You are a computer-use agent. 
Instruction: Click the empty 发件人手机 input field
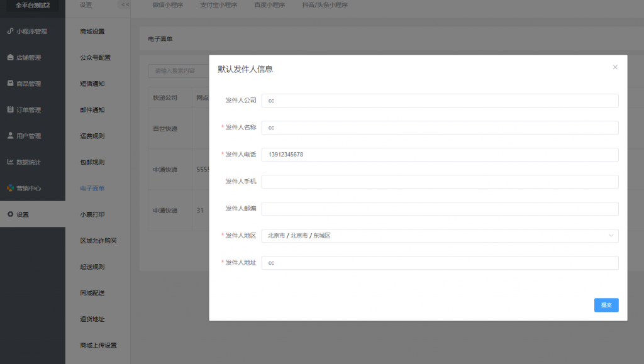click(x=440, y=182)
